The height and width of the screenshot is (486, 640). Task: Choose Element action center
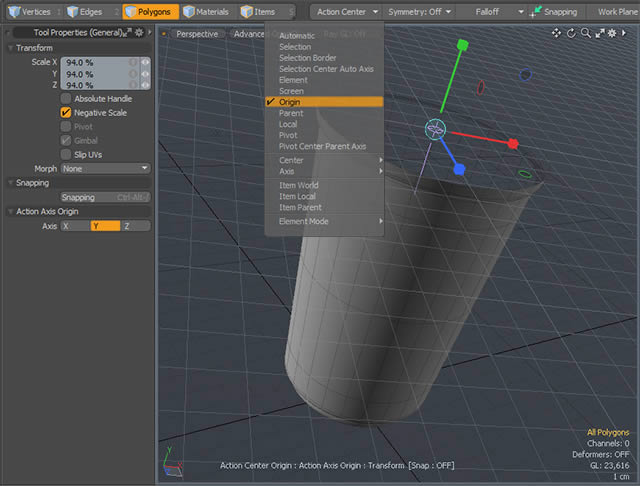(324, 80)
